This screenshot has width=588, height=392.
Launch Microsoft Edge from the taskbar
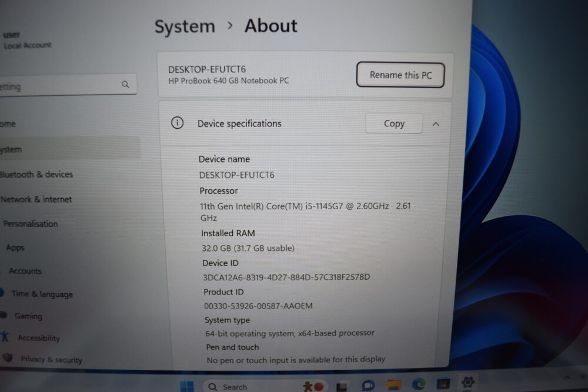coord(419,384)
